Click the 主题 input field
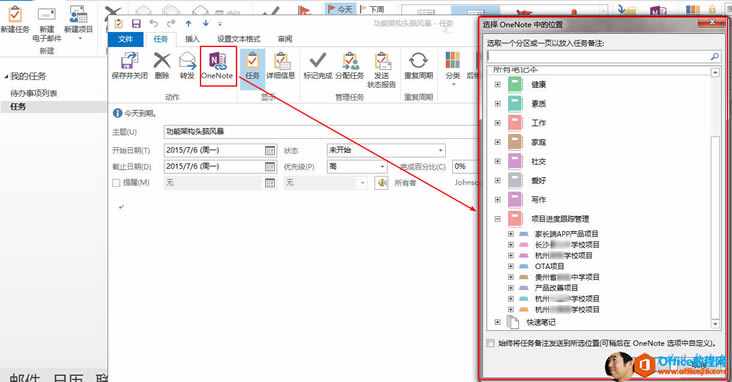The height and width of the screenshot is (382, 732). coord(320,132)
